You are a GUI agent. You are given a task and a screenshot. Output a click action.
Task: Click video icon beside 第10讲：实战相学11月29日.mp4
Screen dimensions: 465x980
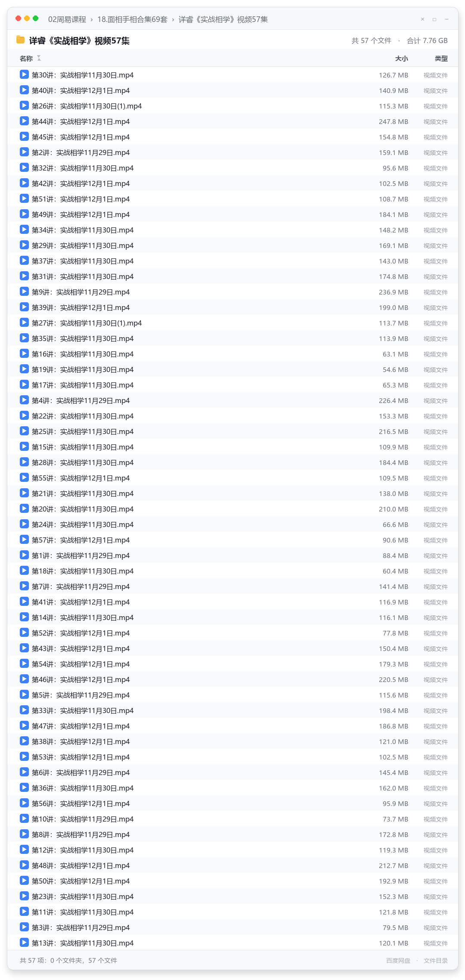(x=24, y=819)
